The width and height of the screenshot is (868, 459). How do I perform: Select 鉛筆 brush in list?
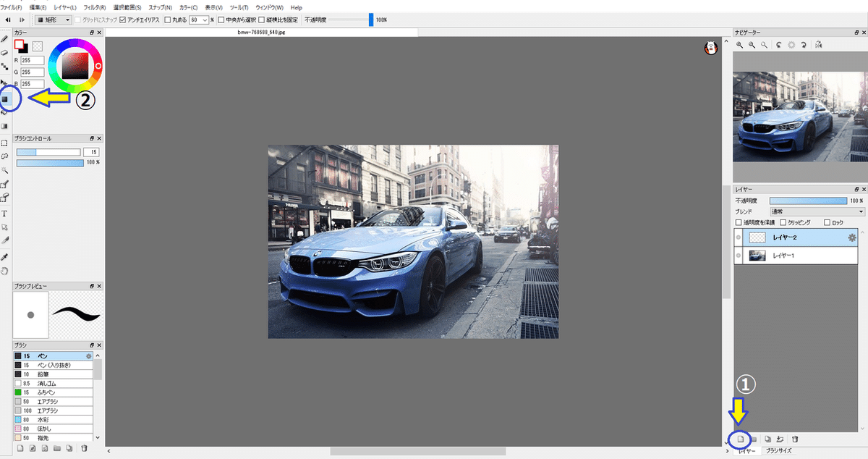point(53,374)
